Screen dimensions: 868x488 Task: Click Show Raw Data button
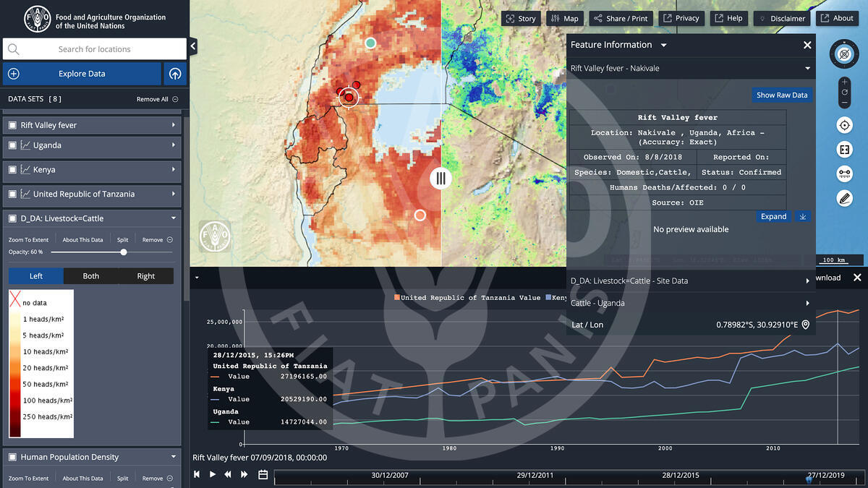(x=782, y=95)
